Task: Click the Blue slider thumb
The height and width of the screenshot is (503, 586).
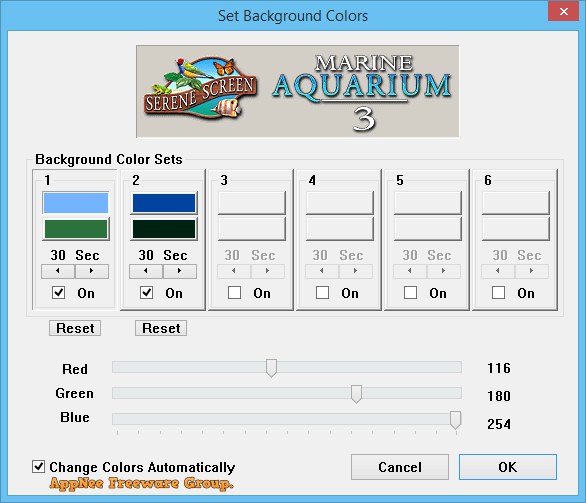Action: pyautogui.click(x=455, y=420)
